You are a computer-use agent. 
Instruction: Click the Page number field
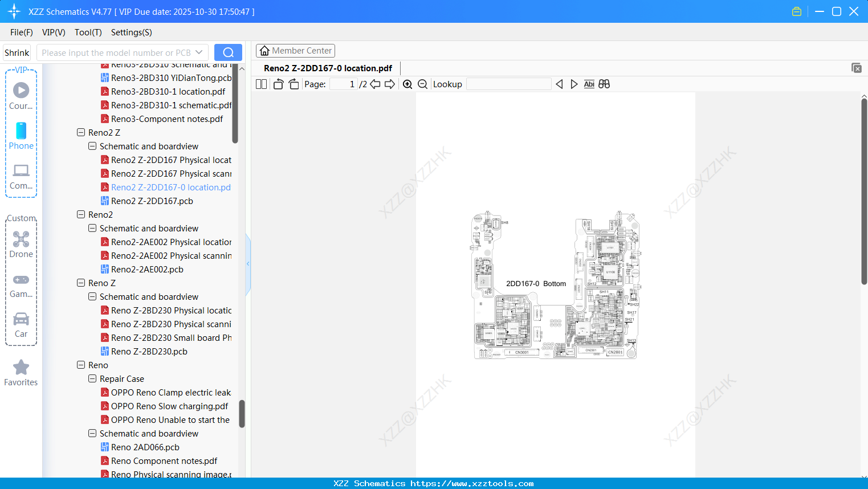point(344,84)
